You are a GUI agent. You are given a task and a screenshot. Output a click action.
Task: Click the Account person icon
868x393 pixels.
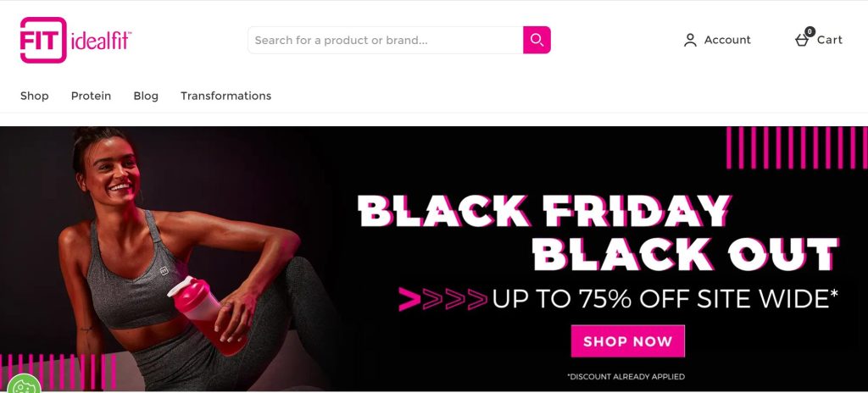point(690,40)
